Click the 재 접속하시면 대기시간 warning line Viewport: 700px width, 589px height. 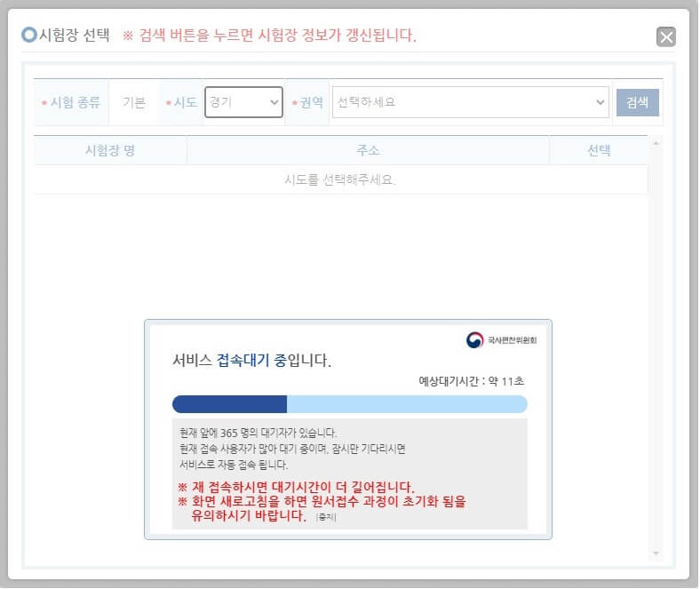point(296,487)
